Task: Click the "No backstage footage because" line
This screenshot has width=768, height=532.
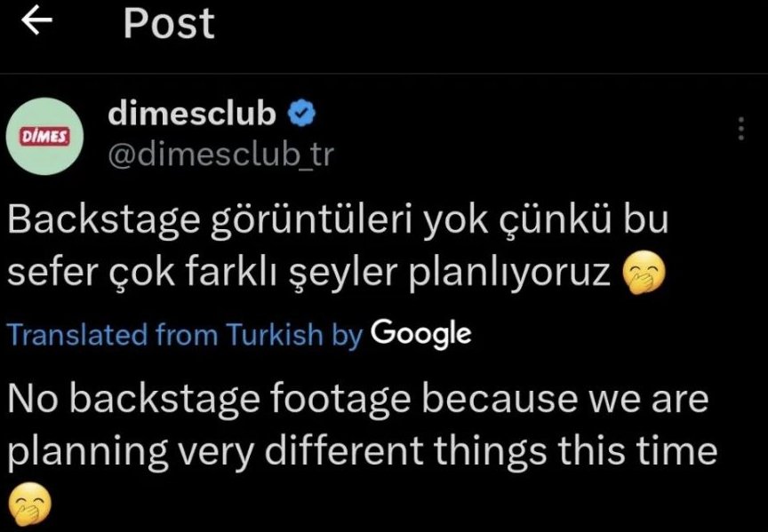Action: pos(292,399)
